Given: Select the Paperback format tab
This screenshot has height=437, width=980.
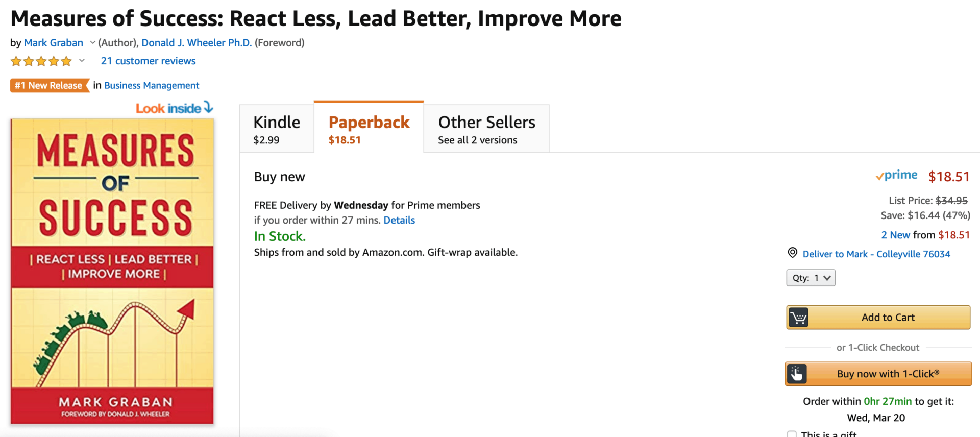Looking at the screenshot, I should point(369,128).
